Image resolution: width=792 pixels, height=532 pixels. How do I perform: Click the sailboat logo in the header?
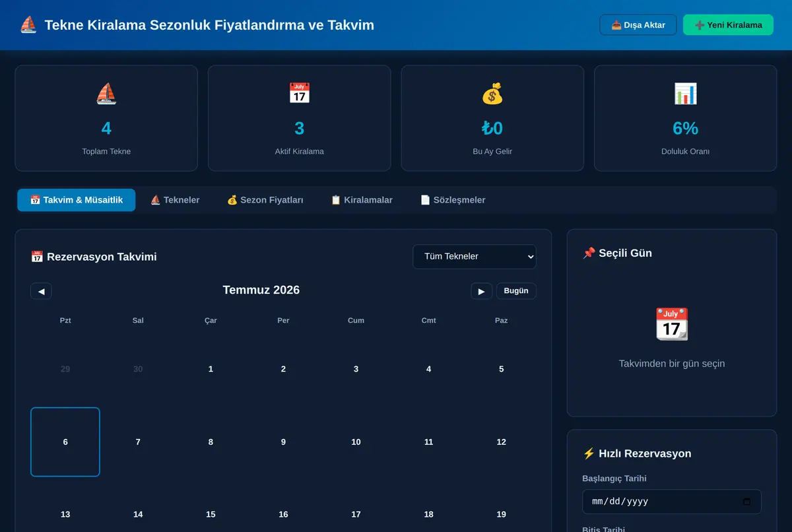click(x=28, y=25)
